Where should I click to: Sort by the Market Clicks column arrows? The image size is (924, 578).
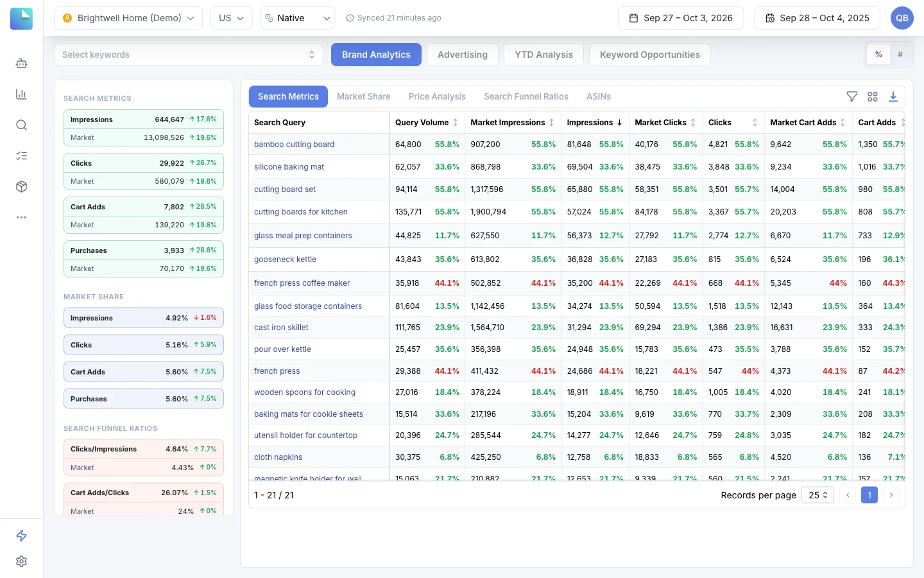point(693,122)
